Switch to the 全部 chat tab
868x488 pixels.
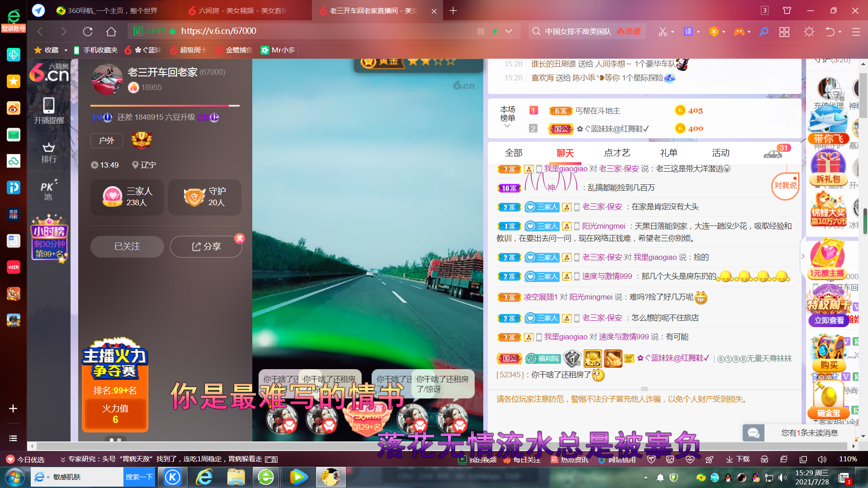click(514, 153)
